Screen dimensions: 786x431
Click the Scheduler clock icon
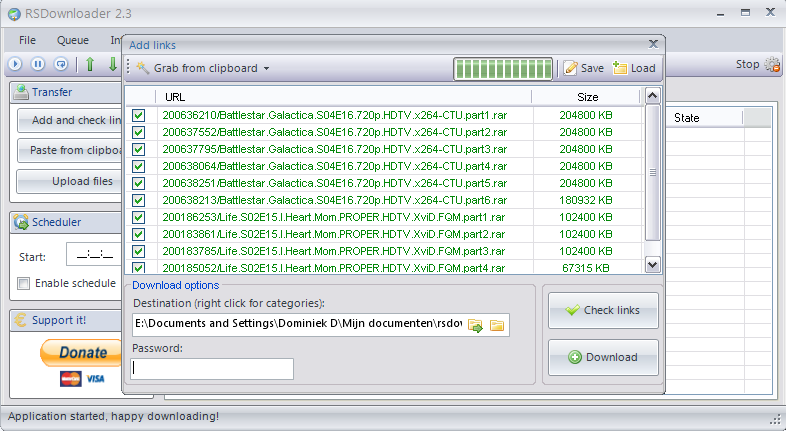point(21,222)
